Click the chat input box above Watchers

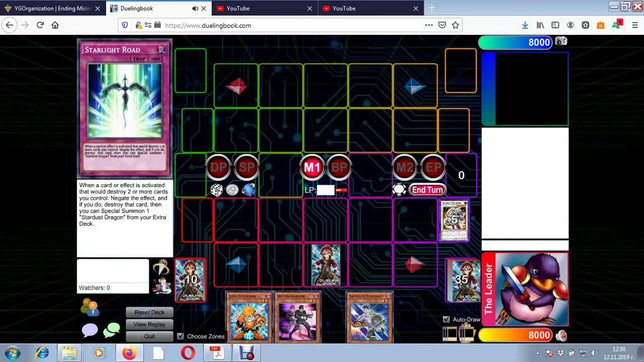pos(113,271)
